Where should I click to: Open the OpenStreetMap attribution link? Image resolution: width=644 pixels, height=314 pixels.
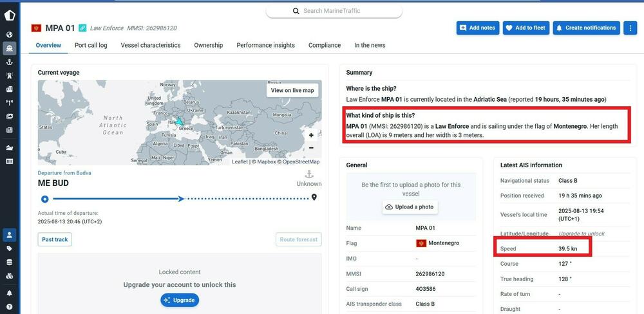301,162
